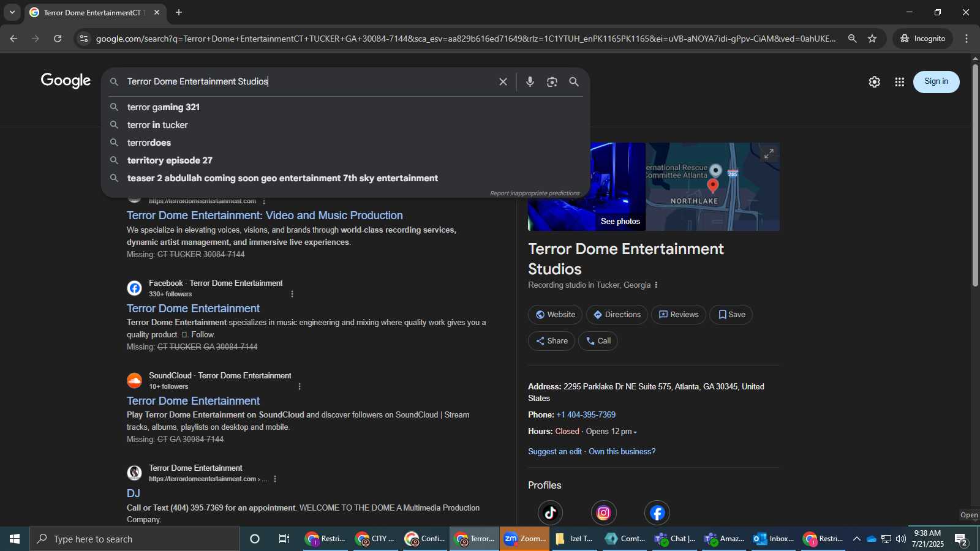980x551 pixels.
Task: Click the Sign in button
Action: click(x=936, y=81)
